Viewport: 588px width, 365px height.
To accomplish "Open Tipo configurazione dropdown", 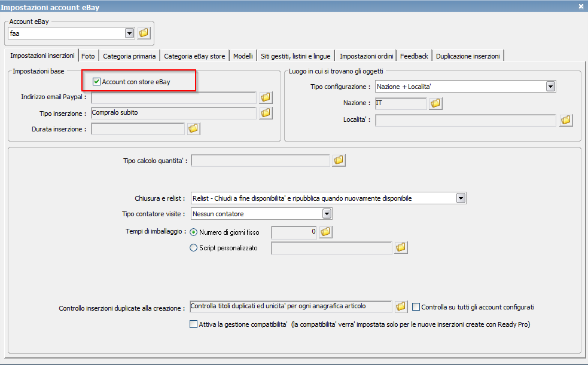I will 550,87.
